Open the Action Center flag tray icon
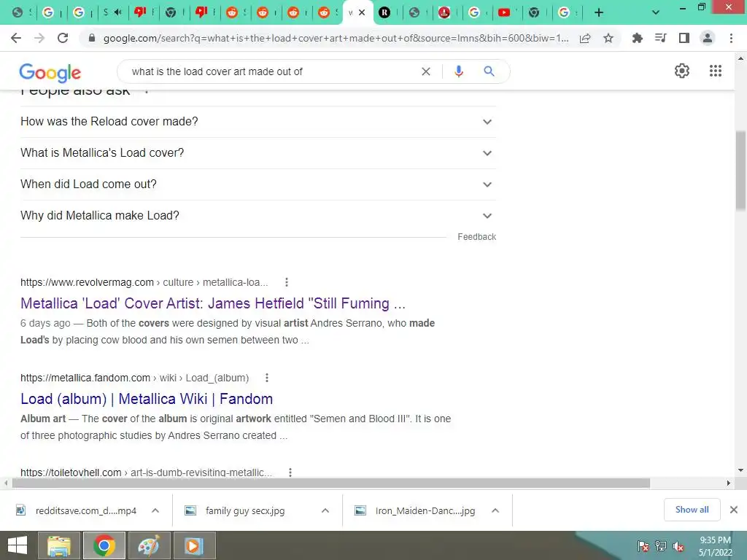747x560 pixels. pos(643,546)
